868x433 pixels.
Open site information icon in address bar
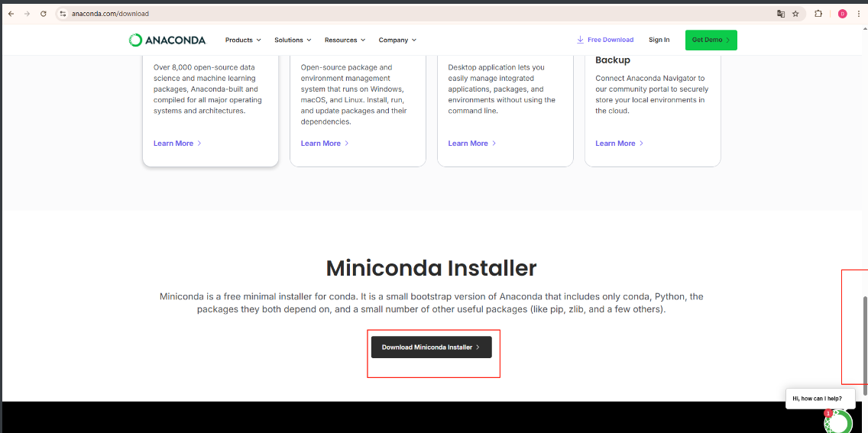coord(63,14)
